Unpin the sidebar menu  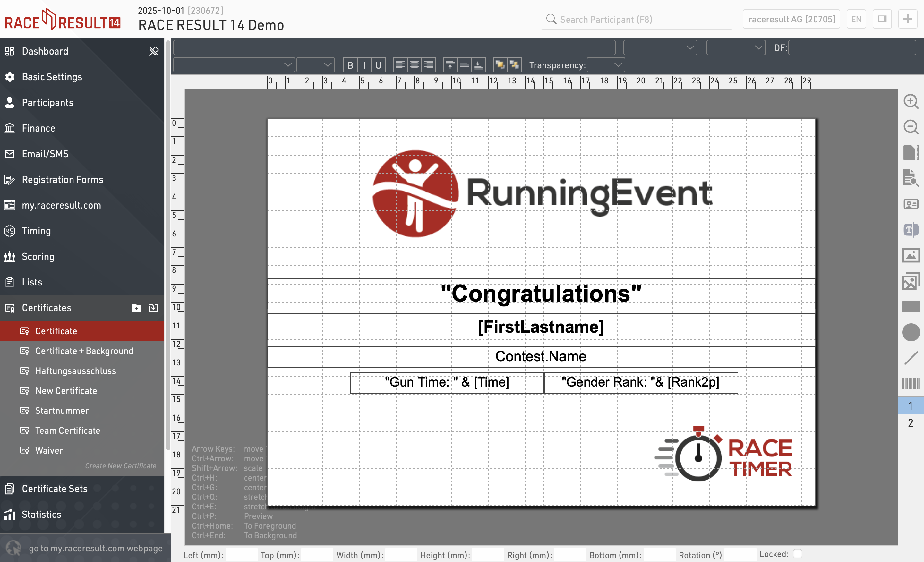point(154,51)
